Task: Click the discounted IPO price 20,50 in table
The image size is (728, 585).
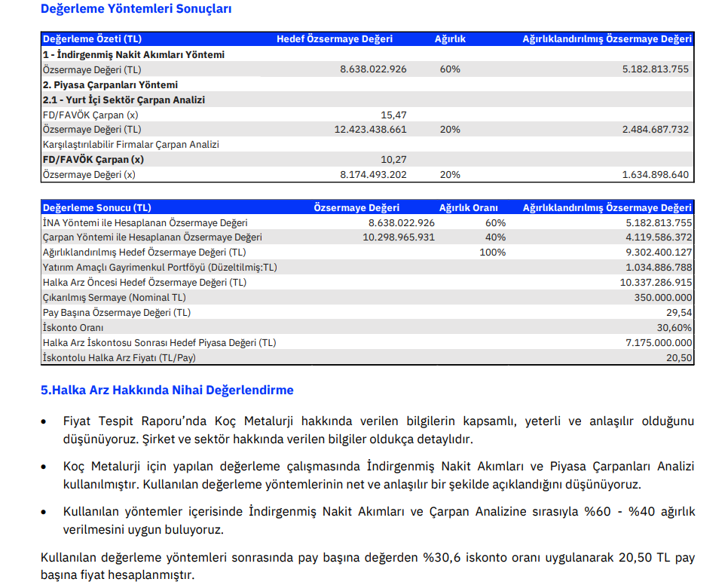Action: (679, 358)
